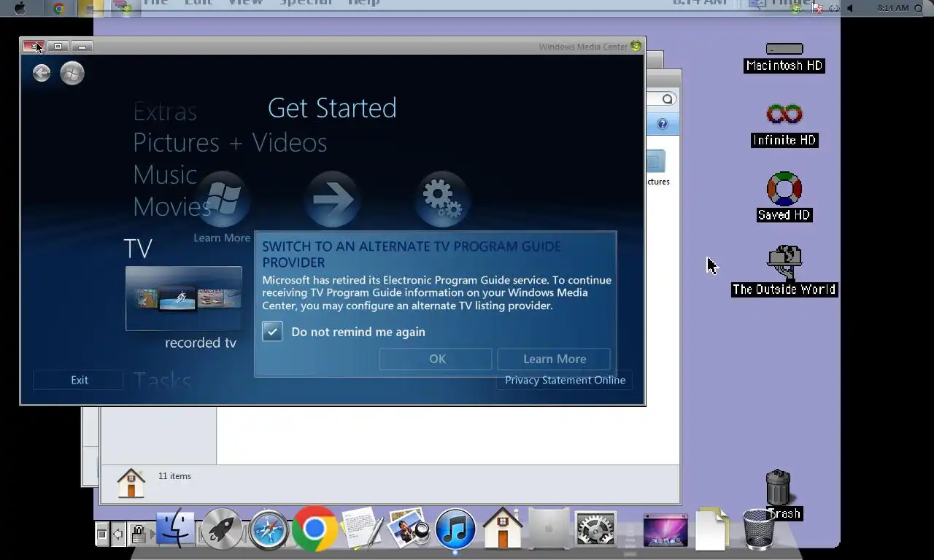
Task: Select the Saved HD lifebuoy icon
Action: (784, 197)
